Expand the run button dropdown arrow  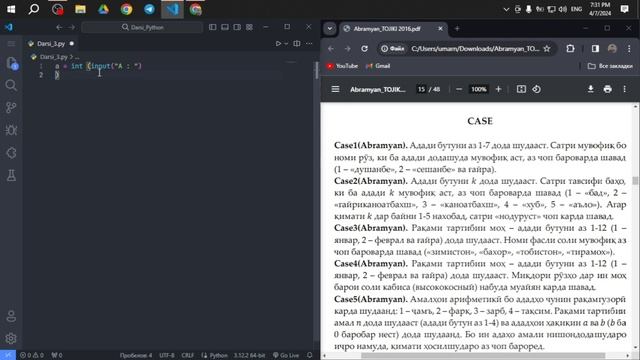point(286,43)
